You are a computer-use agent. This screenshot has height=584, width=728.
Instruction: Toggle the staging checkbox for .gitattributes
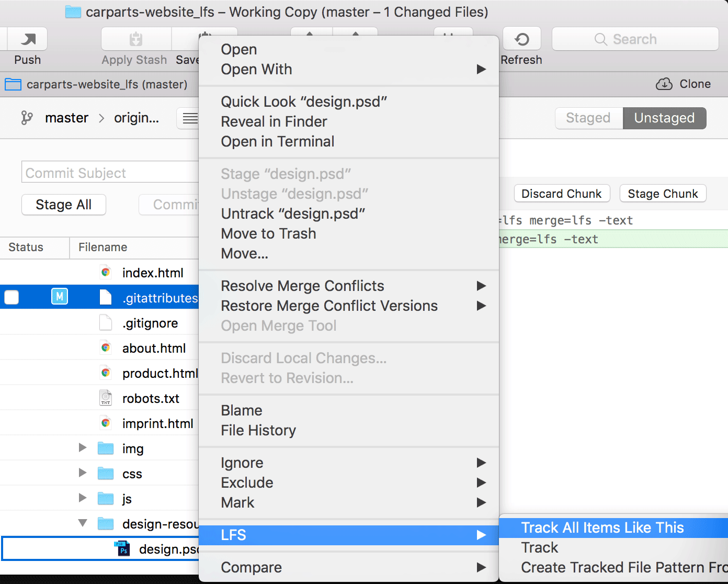point(11,297)
